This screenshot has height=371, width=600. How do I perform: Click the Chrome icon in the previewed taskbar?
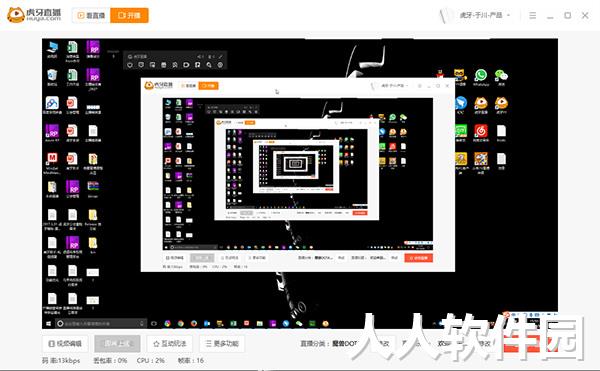(181, 324)
